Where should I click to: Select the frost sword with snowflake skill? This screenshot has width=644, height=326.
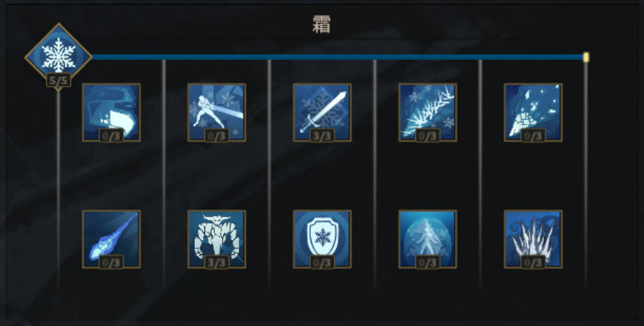(322, 113)
